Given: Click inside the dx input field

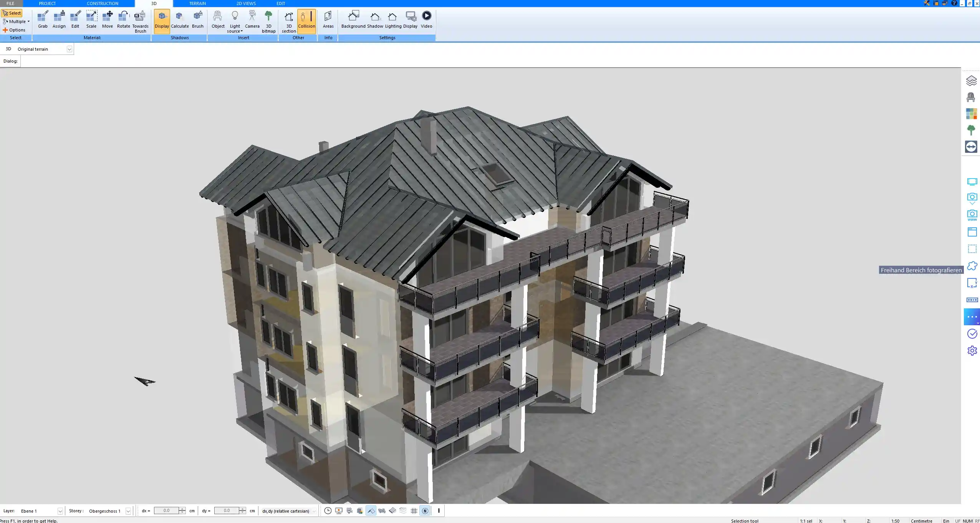Looking at the screenshot, I should tap(168, 510).
